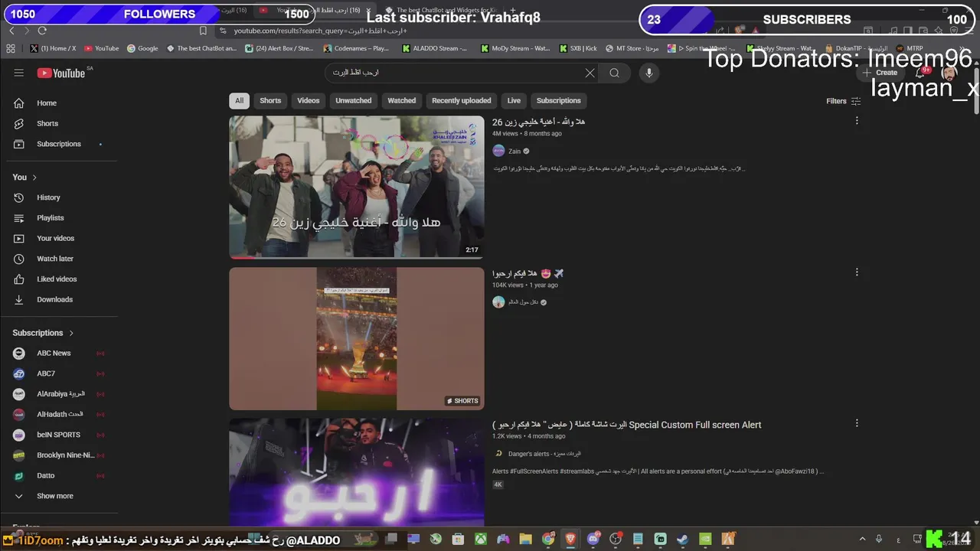
Task: Bookmark this page with the bookmark icon
Action: [x=203, y=31]
